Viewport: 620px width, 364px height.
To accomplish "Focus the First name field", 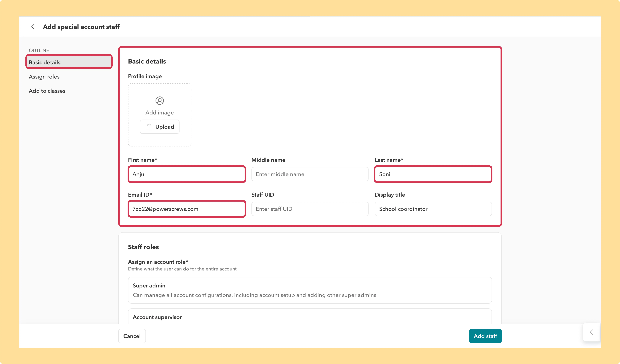I will click(x=187, y=174).
